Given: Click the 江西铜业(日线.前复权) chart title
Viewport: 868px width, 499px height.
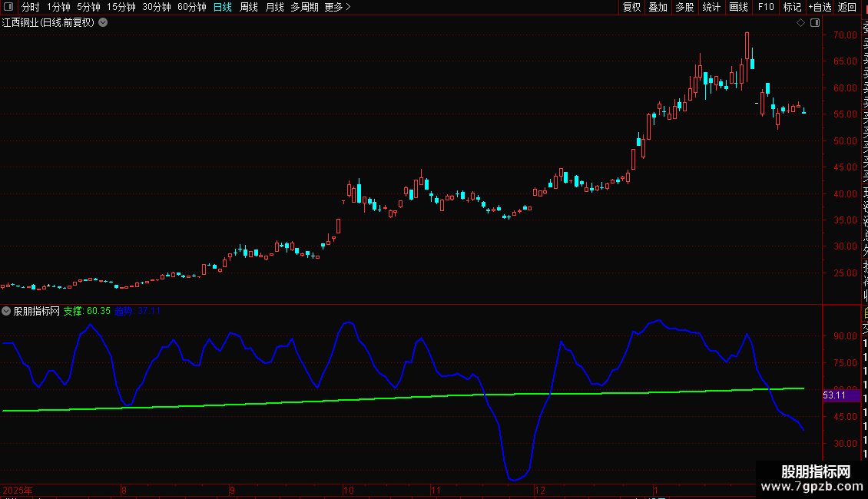Looking at the screenshot, I should coord(48,23).
